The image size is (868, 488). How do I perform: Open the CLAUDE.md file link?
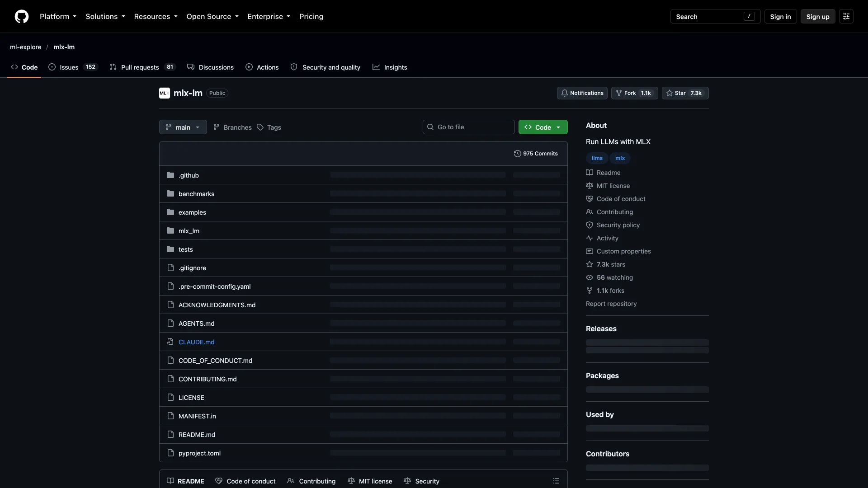tap(196, 342)
